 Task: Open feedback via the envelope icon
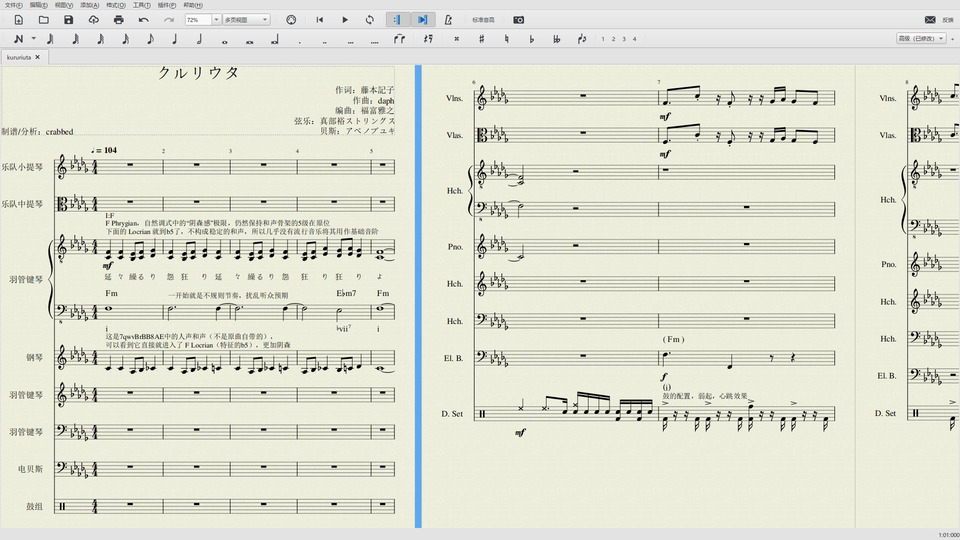click(x=930, y=20)
